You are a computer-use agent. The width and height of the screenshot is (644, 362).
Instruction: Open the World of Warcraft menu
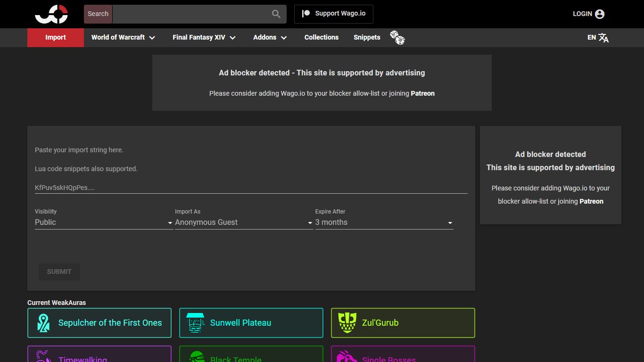point(124,38)
